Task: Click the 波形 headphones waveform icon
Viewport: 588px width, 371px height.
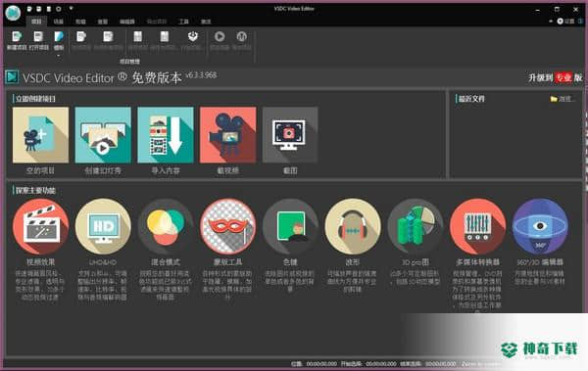Action: click(x=353, y=227)
